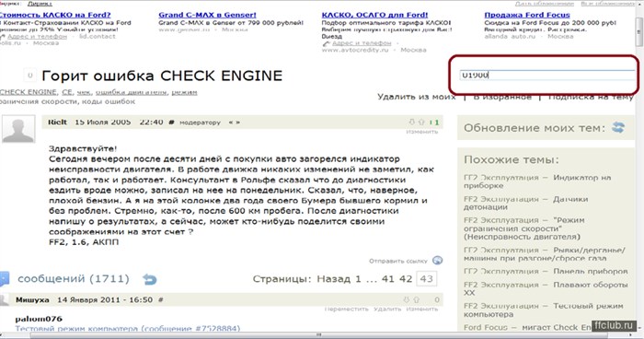644x339 pixels.
Task: Click the # permalink of Rielt's post
Action: (172, 123)
